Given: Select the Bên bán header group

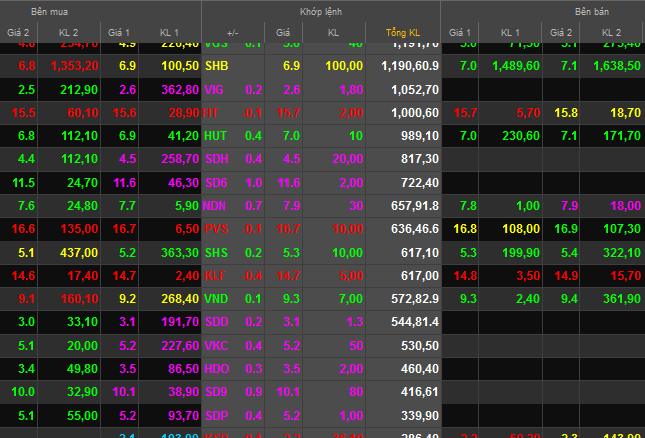Looking at the screenshot, I should pyautogui.click(x=591, y=12).
